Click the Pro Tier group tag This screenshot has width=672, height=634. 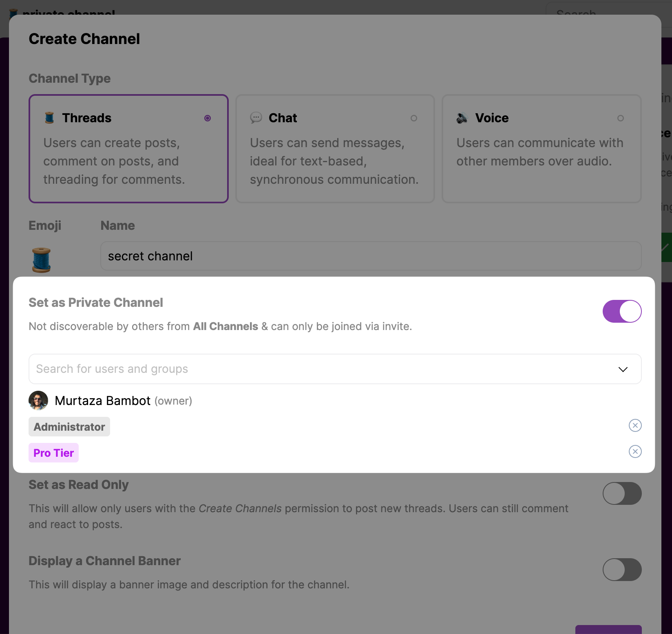[53, 453]
